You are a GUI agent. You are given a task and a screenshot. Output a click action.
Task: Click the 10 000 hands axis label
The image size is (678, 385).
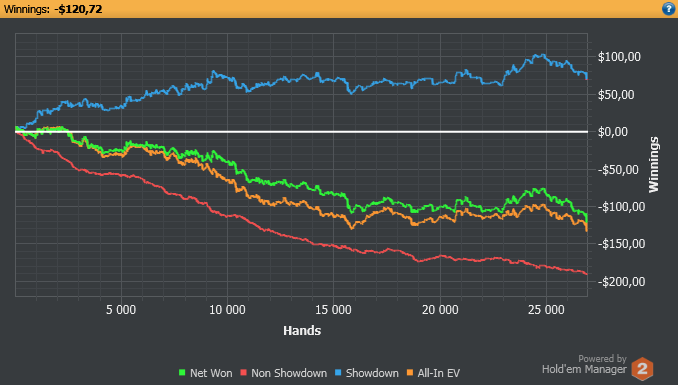point(227,310)
